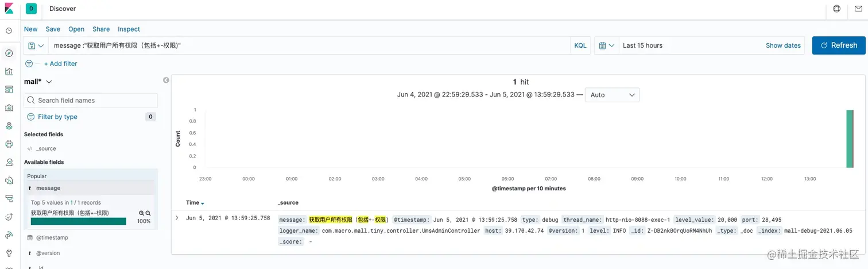Screen dimensions: 868x269
Task: Filter for message value with plus magnifier
Action: pyautogui.click(x=141, y=213)
